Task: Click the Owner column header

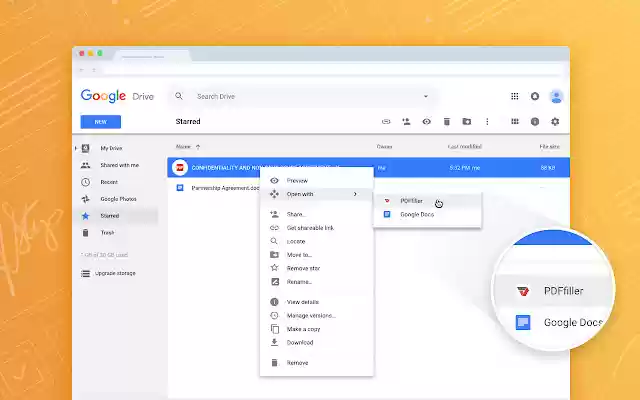Action: pos(384,147)
